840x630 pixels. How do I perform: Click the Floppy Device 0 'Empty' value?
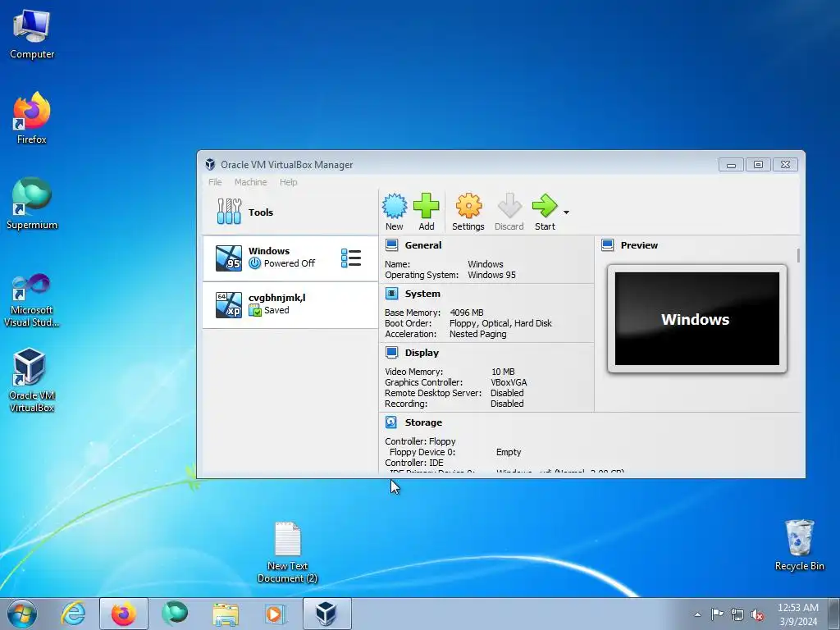pos(509,452)
